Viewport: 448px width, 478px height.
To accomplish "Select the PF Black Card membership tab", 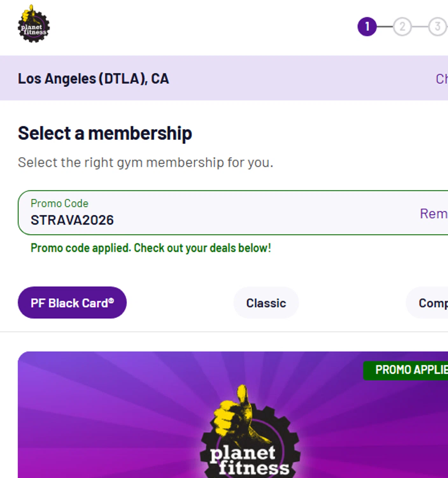I will (x=72, y=302).
